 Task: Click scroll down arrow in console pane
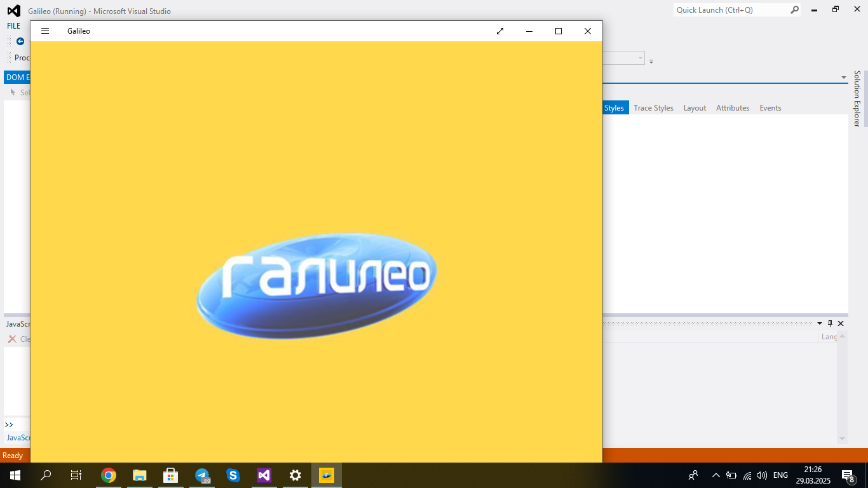tap(843, 438)
